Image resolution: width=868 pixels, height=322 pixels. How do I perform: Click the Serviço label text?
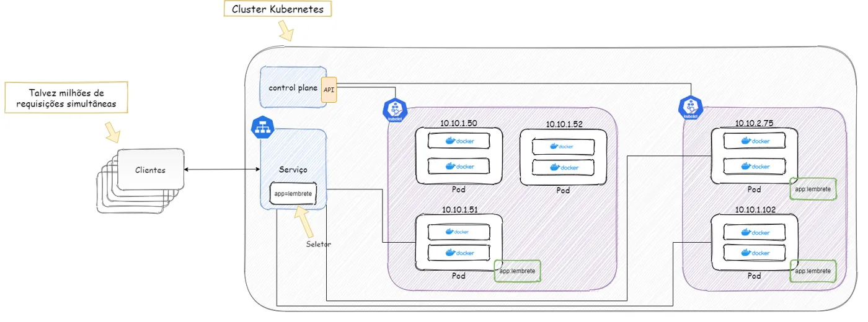pos(293,169)
